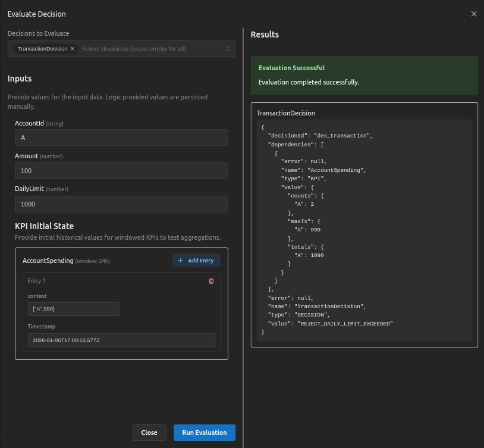Select the Amount input field
Screen dimensions: 484x448
pyautogui.click(x=121, y=171)
